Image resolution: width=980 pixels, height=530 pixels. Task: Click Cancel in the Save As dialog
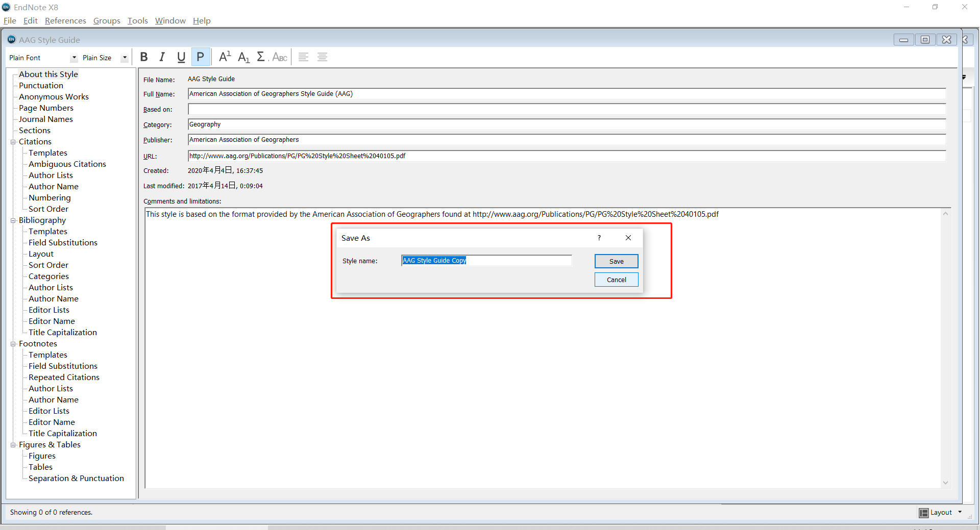coord(616,280)
